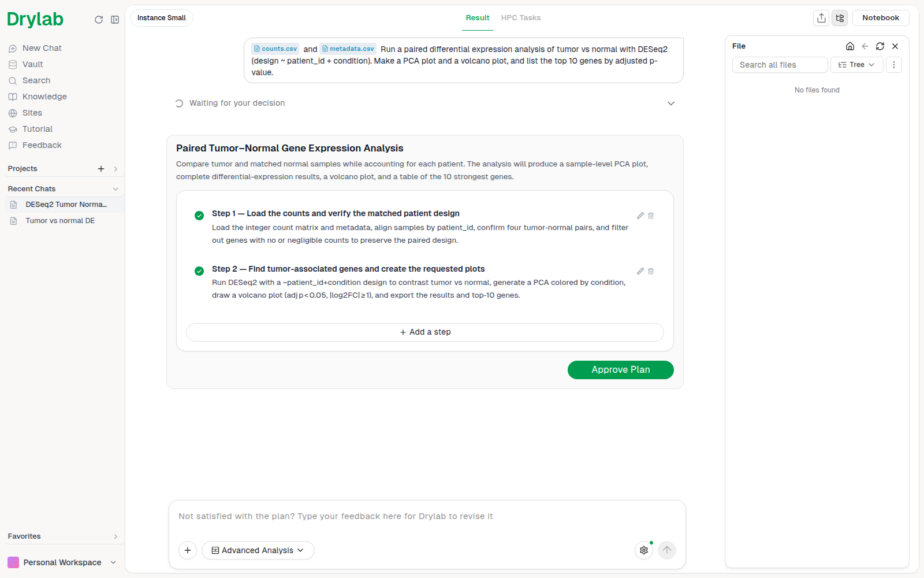Click the metadata.csv file chip
The width and height of the screenshot is (924, 578).
coord(348,49)
